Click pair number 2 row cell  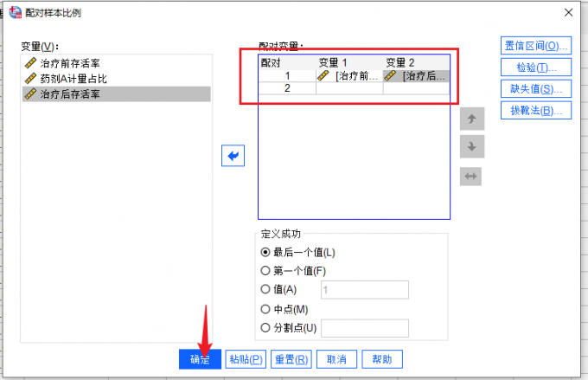pyautogui.click(x=287, y=88)
